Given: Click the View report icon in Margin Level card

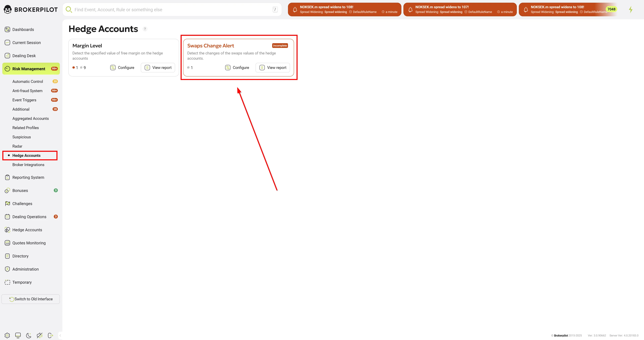Looking at the screenshot, I should [147, 68].
